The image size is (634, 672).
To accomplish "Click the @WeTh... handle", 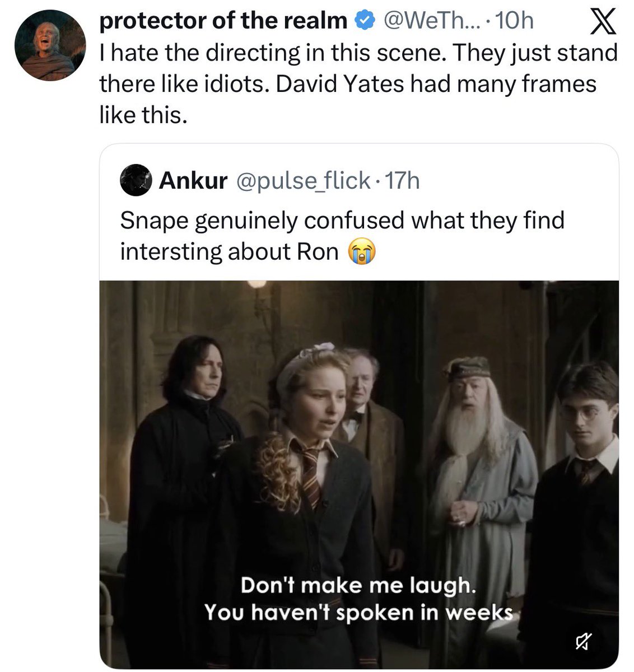I will pyautogui.click(x=430, y=21).
